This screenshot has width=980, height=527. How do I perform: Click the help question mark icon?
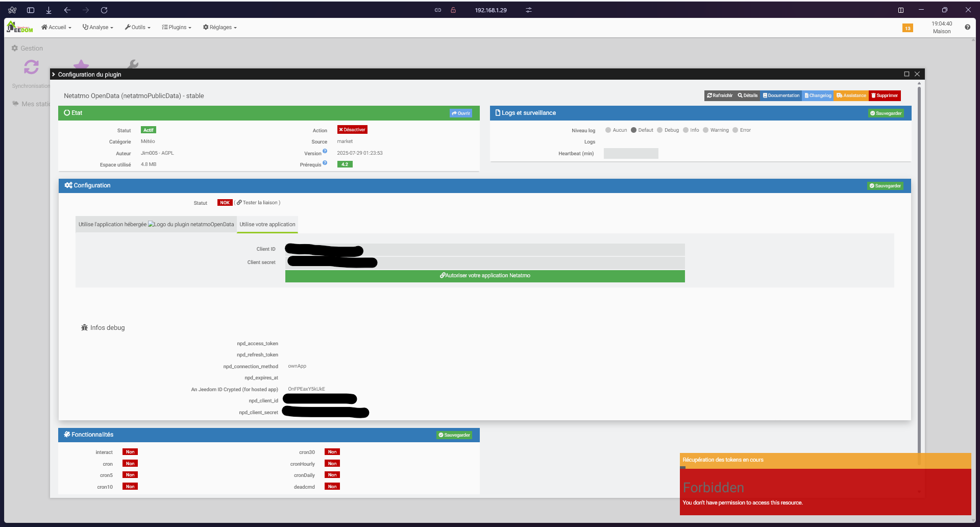point(967,28)
